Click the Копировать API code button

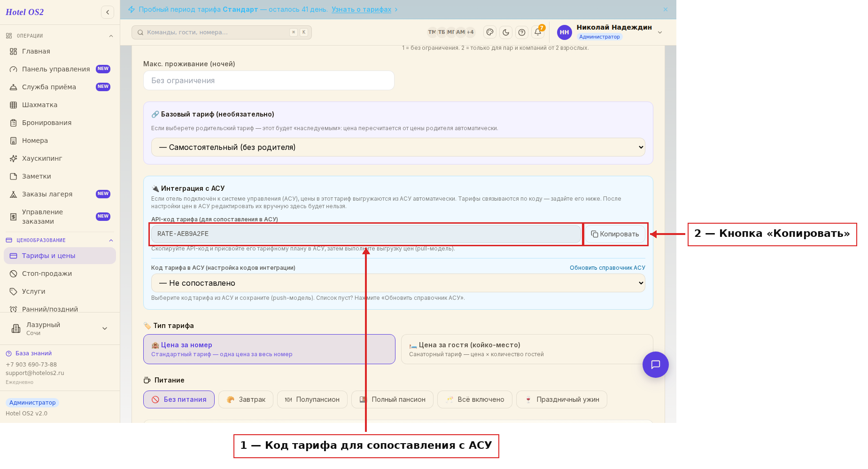click(615, 234)
